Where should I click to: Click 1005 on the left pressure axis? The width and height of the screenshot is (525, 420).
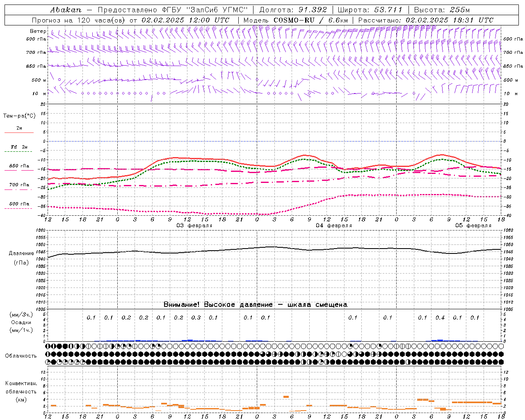point(41,309)
